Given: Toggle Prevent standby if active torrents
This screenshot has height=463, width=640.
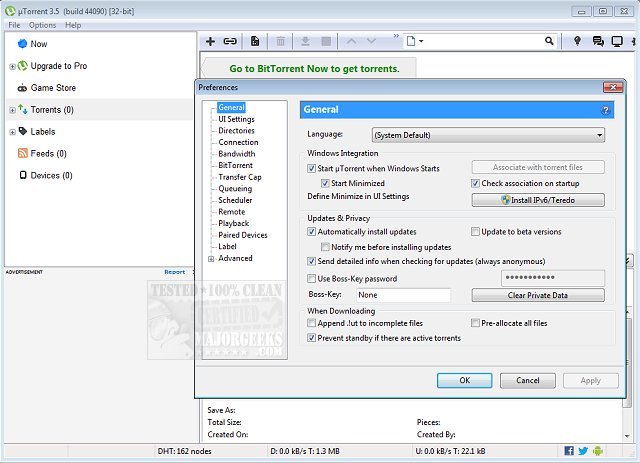Looking at the screenshot, I should click(311, 338).
